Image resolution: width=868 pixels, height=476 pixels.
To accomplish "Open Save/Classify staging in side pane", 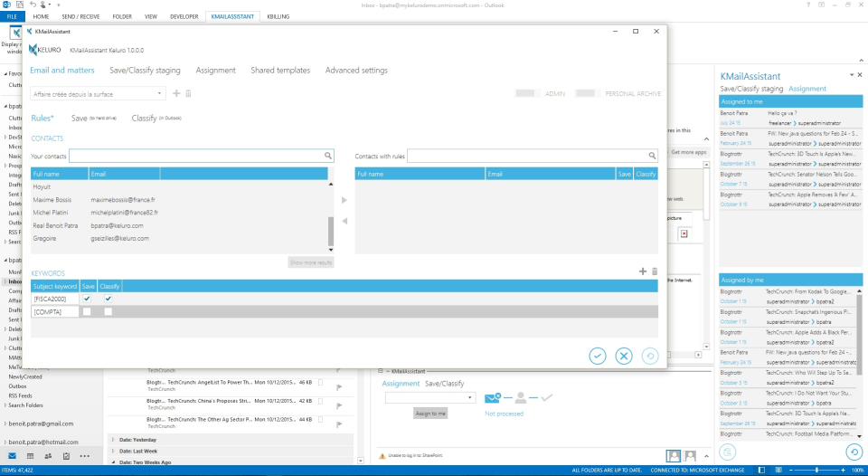I will pos(751,89).
